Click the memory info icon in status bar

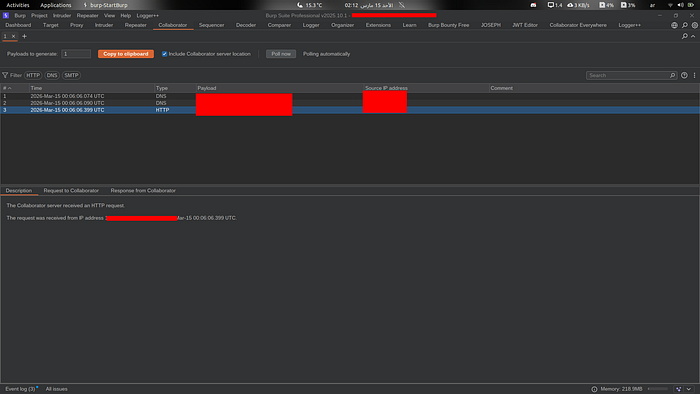click(594, 389)
